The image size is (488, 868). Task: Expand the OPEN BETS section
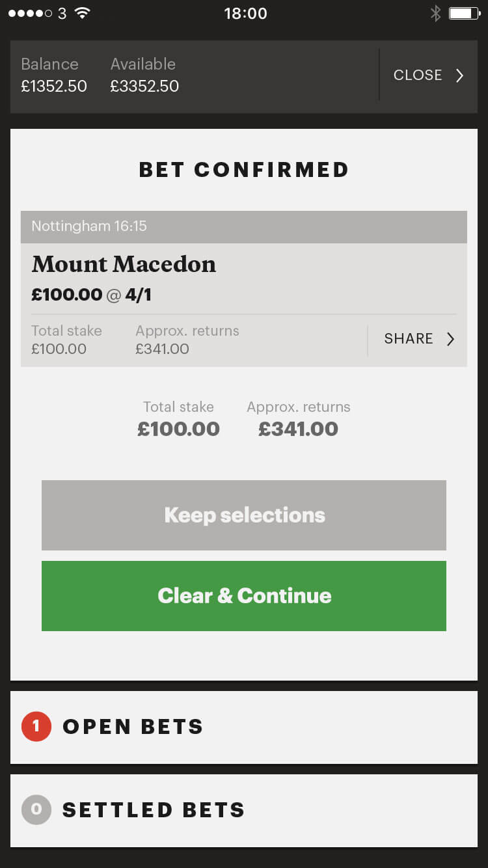(x=244, y=727)
